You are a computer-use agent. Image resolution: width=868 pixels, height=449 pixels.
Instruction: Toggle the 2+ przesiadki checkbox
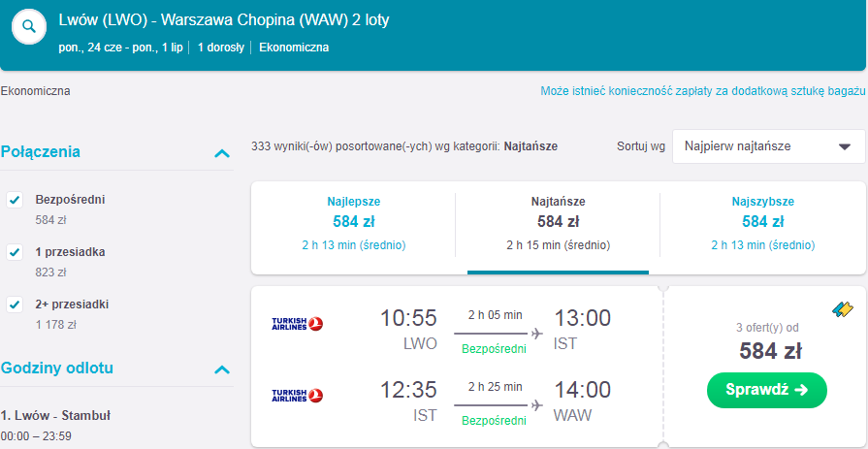(15, 305)
